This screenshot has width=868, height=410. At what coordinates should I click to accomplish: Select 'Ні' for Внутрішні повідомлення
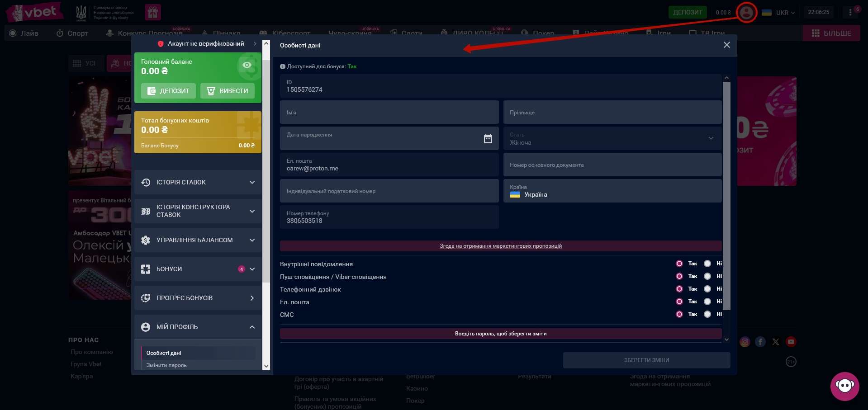707,264
